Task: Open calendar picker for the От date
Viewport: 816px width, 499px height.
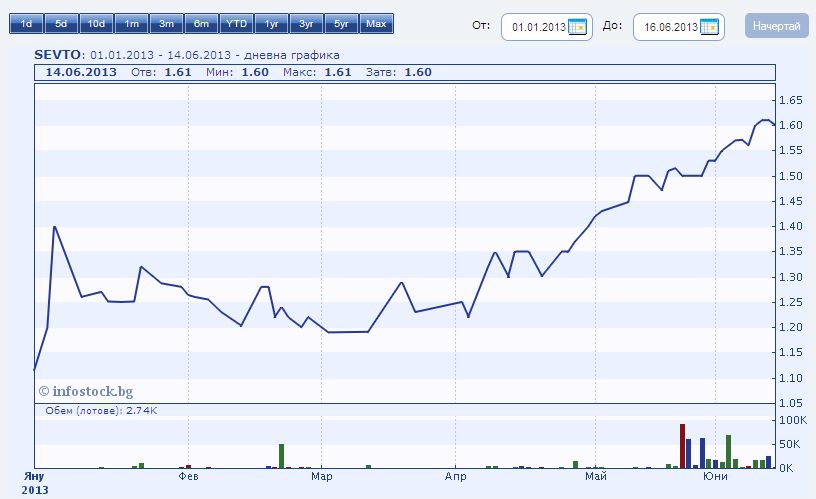Action: click(578, 27)
